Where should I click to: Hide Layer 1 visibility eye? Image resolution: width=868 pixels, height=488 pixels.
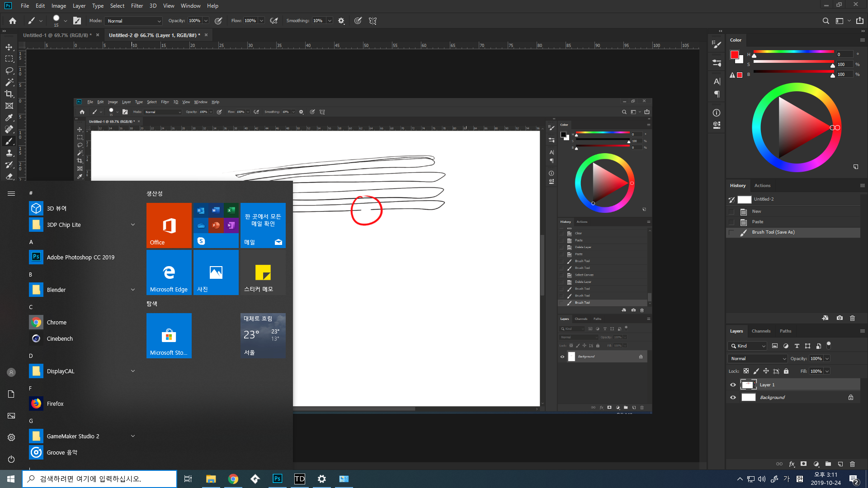pyautogui.click(x=733, y=385)
